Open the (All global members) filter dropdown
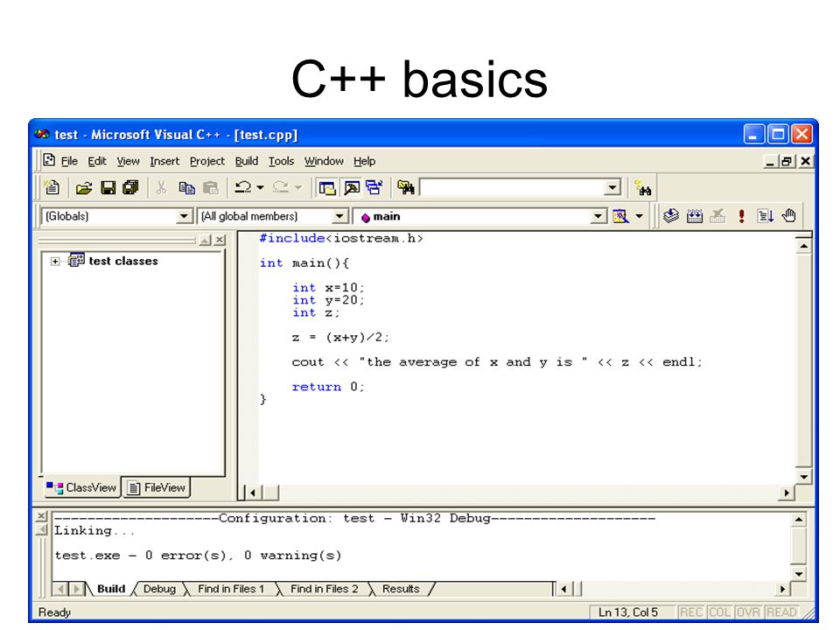The height and width of the screenshot is (630, 840). click(339, 216)
